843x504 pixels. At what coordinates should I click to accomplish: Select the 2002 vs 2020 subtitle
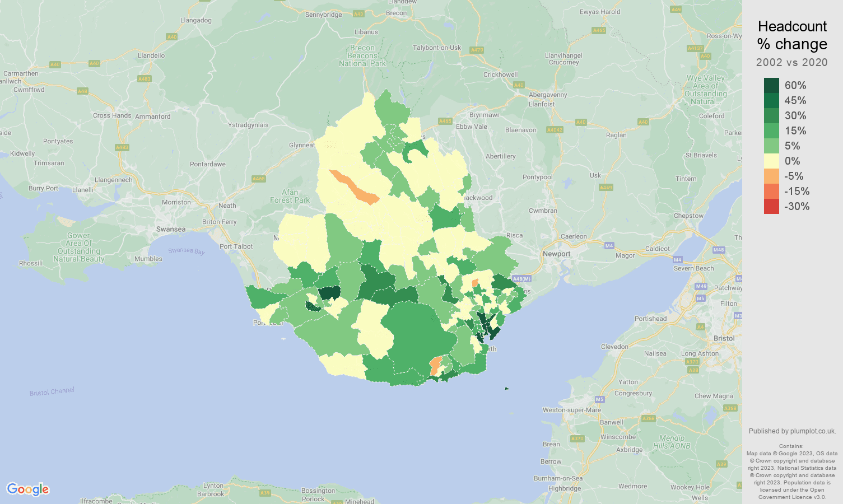[791, 62]
